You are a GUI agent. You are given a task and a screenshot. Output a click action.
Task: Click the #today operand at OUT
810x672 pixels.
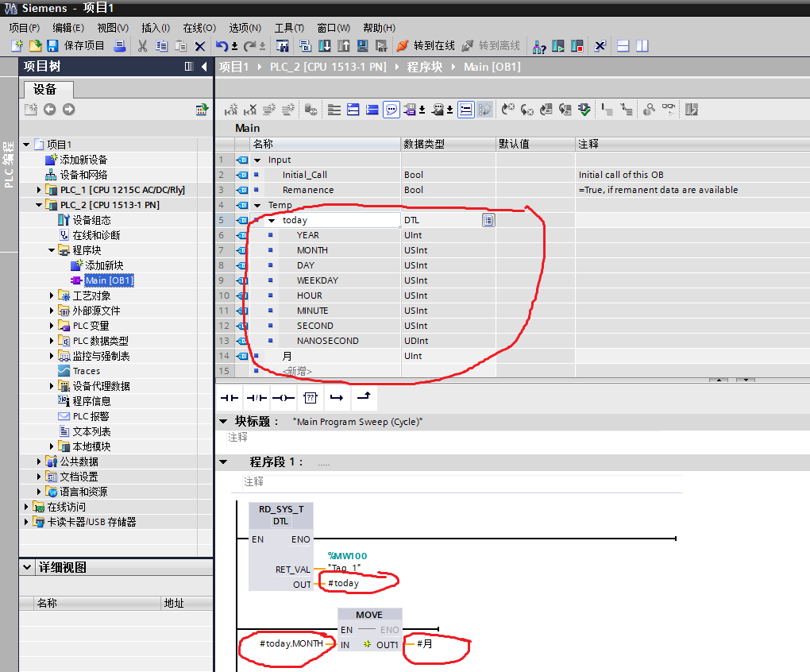click(x=343, y=583)
